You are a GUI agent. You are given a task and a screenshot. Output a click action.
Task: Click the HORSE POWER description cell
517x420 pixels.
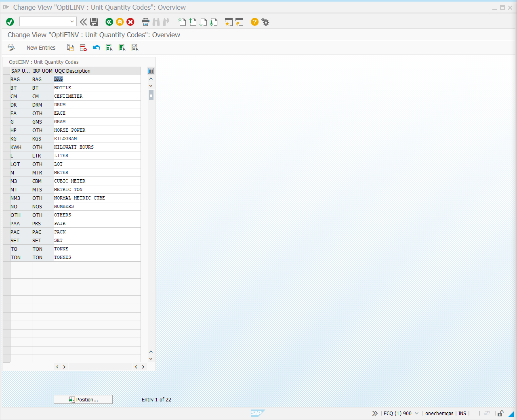[x=97, y=130]
